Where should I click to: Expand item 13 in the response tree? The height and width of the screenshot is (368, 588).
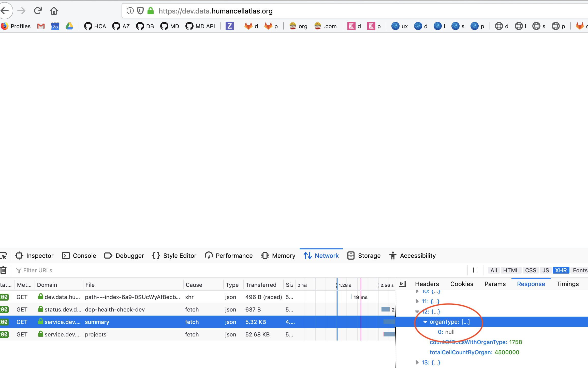coord(417,362)
